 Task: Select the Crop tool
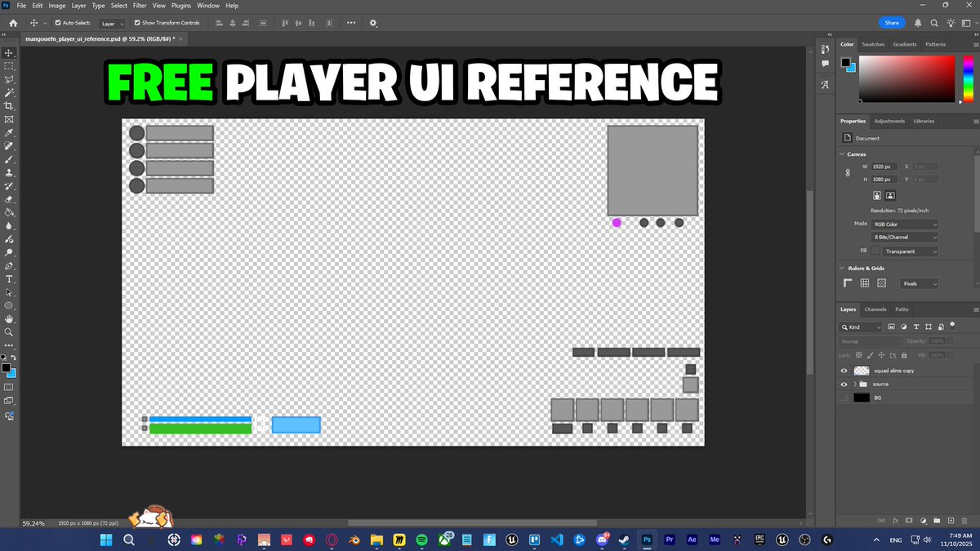click(9, 106)
